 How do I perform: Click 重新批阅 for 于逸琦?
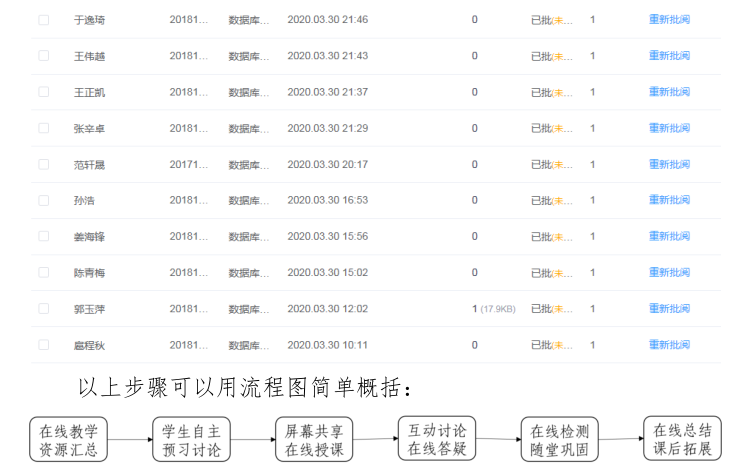[x=668, y=20]
